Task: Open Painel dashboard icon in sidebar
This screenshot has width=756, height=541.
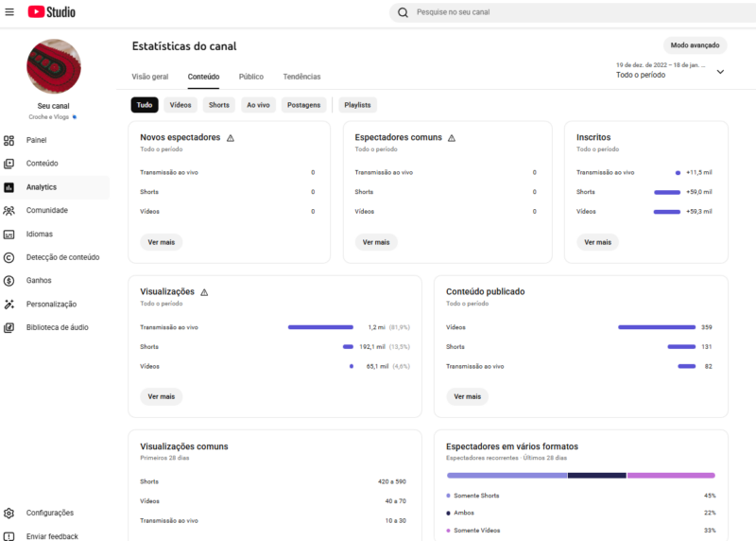Action: [9, 140]
